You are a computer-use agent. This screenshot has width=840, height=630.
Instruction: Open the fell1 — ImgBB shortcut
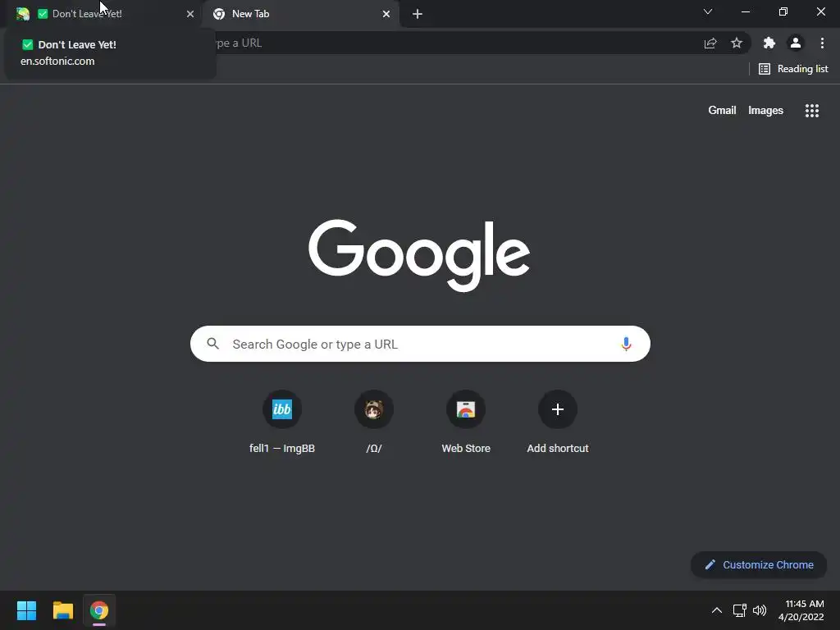(282, 422)
